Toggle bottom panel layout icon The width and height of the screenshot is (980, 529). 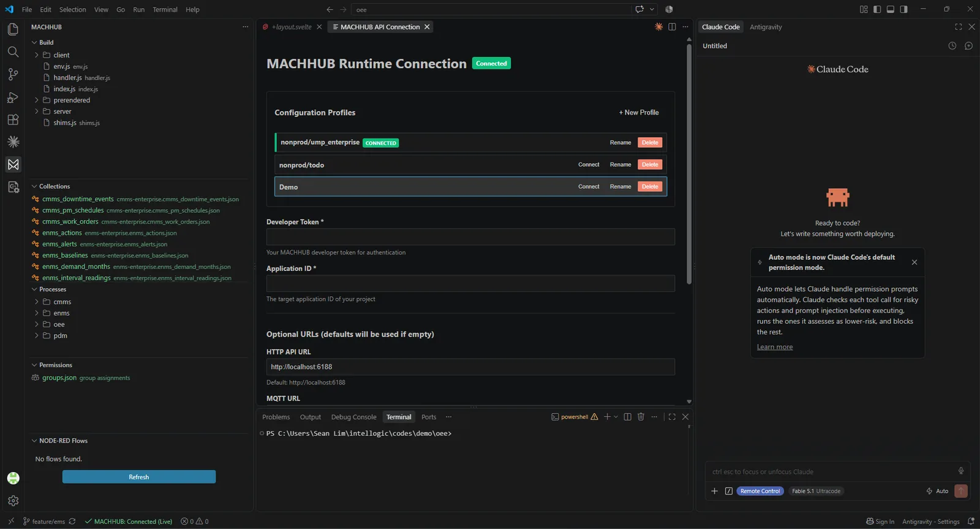coord(891,9)
